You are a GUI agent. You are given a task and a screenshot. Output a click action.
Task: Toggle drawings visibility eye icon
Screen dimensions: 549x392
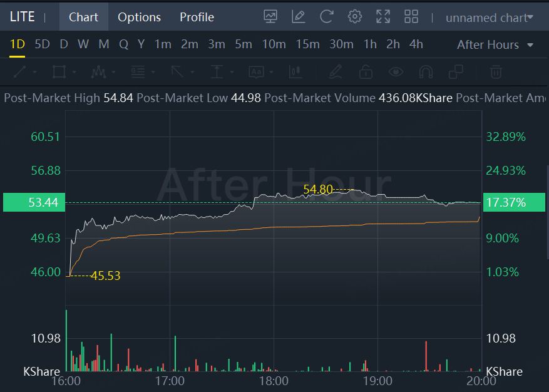[396, 72]
